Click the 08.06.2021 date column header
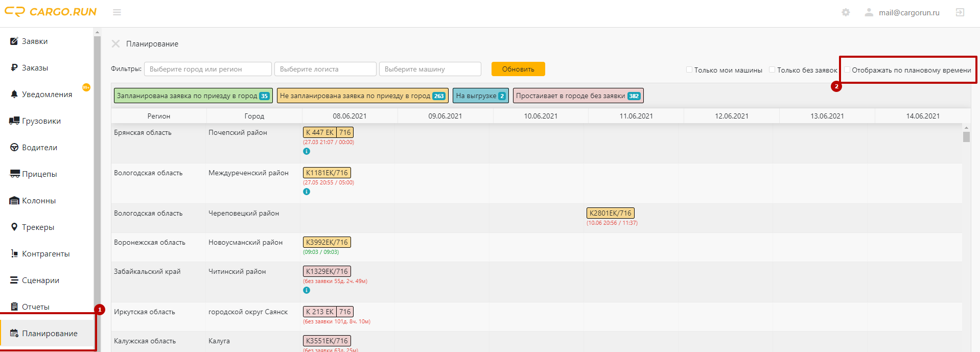980x352 pixels. [349, 116]
